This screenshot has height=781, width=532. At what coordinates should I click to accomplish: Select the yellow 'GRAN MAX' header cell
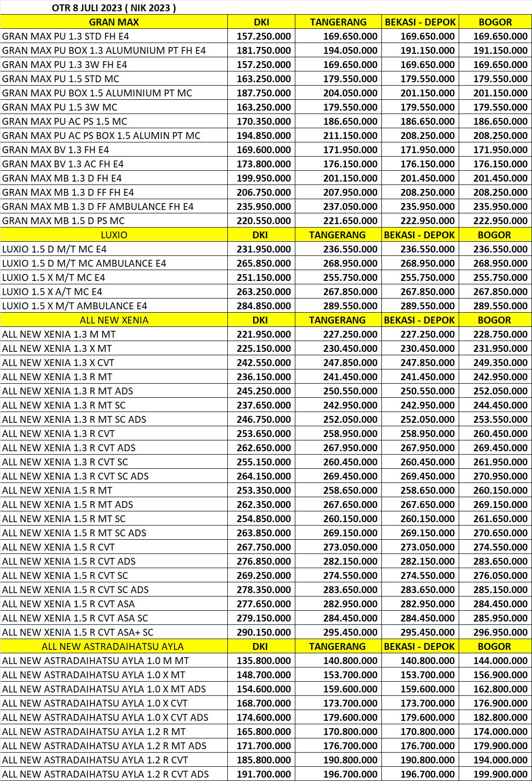point(114,22)
